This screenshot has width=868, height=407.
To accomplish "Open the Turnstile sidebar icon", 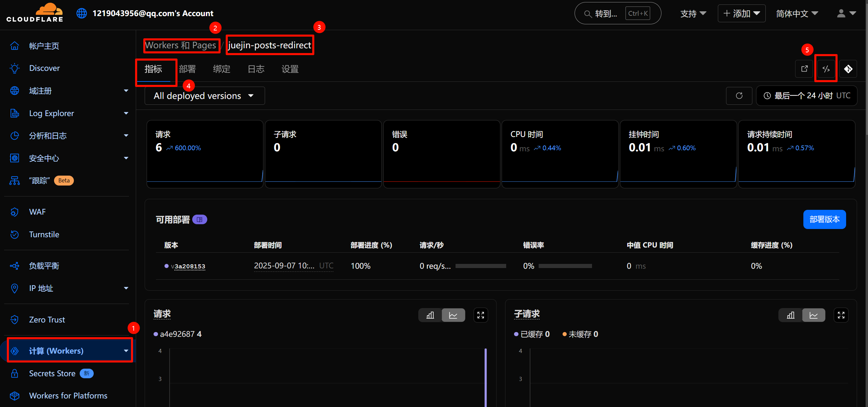I will (14, 234).
